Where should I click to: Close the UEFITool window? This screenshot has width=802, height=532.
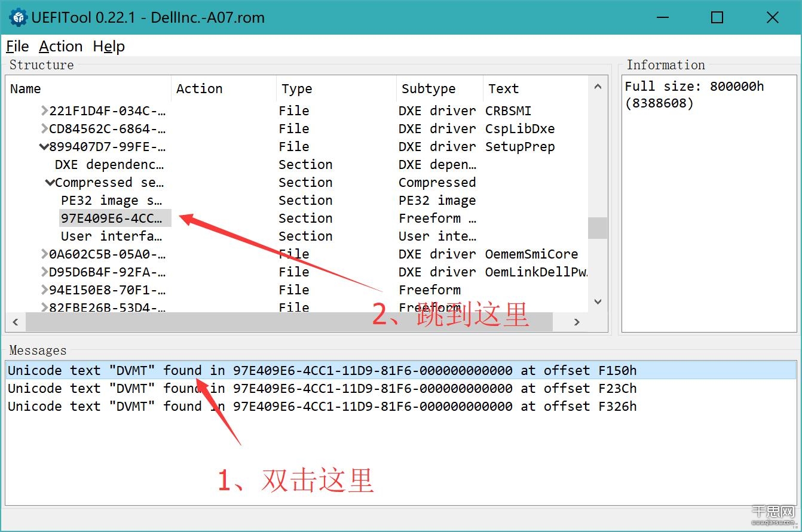[x=772, y=17]
